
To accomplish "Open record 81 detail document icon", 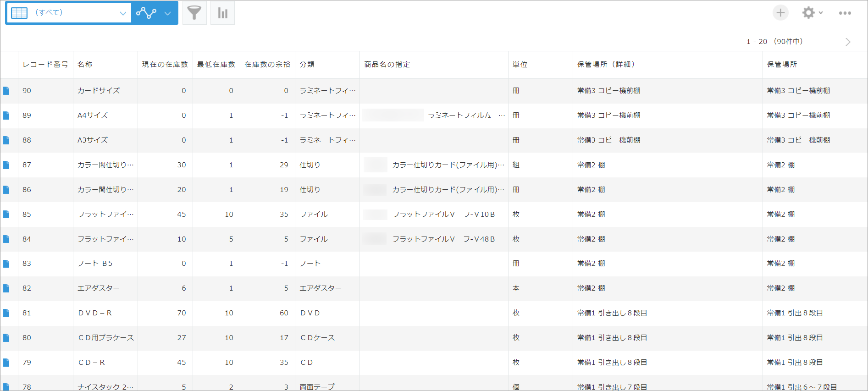I will point(6,313).
